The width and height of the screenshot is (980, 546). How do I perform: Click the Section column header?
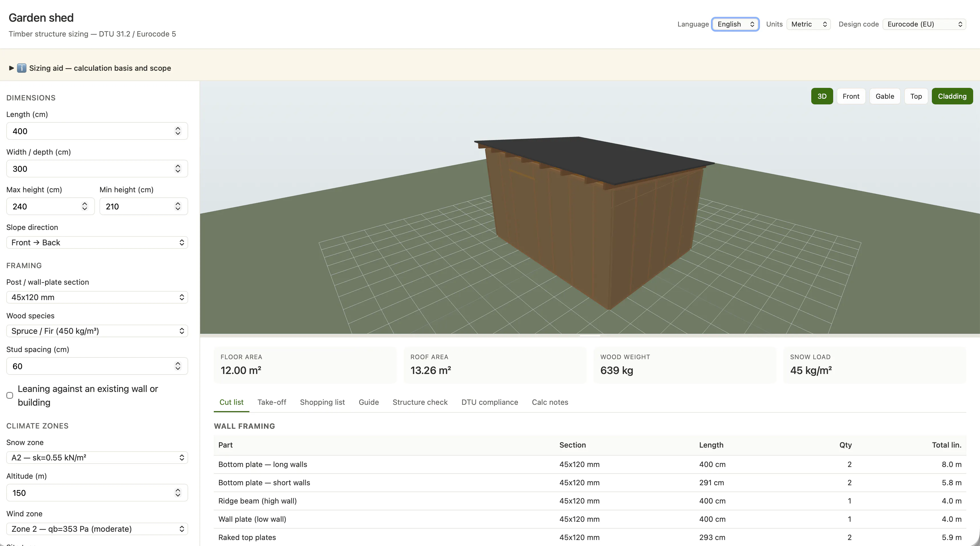(573, 445)
